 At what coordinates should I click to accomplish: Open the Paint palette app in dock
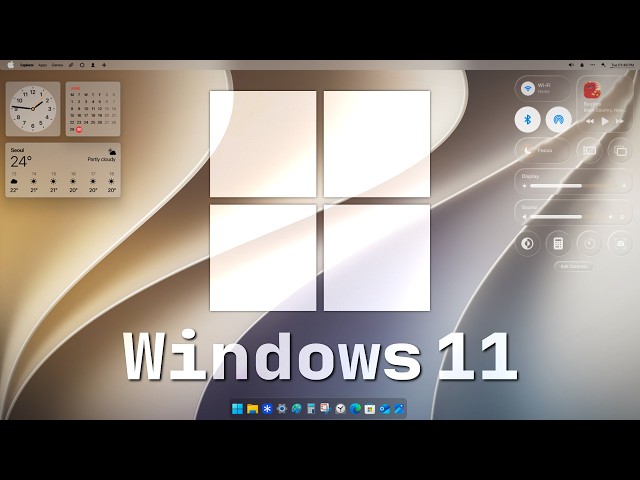click(x=296, y=409)
